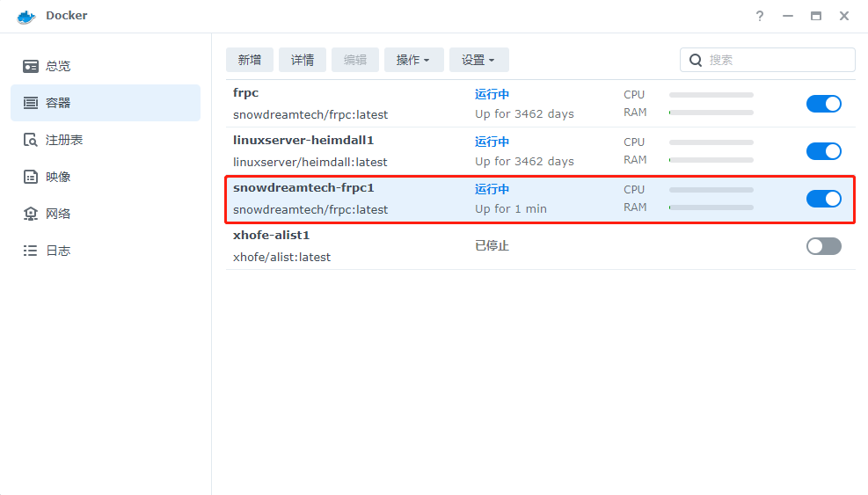Screen dimensions: 868x495
Task: Click the 映像 image sidebar icon
Action: pyautogui.click(x=31, y=177)
